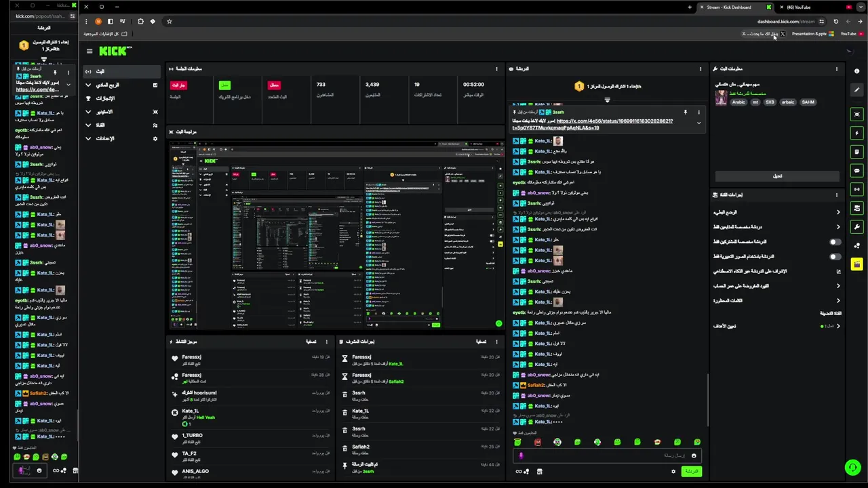Toggle the camera-frame widget icon in right sidebar

(857, 115)
